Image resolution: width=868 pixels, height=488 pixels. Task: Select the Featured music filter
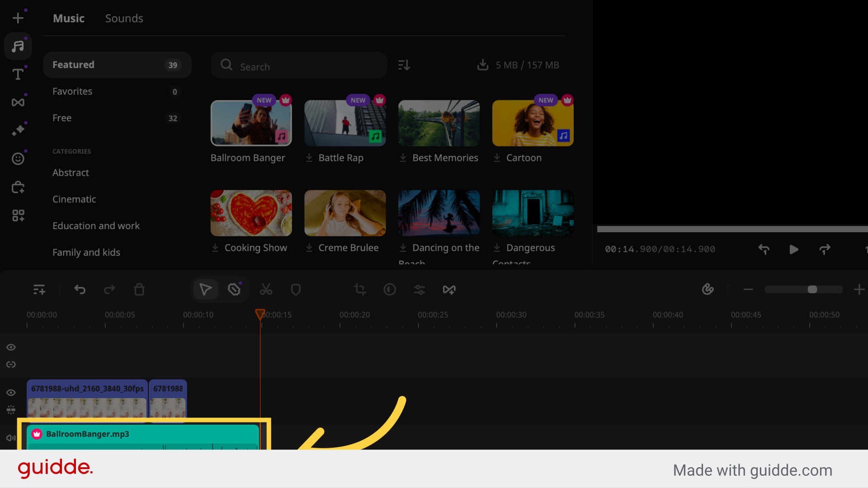pyautogui.click(x=73, y=65)
